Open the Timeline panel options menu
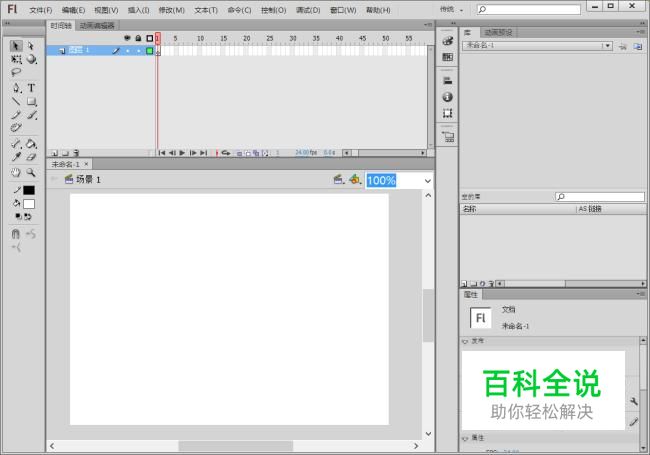This screenshot has height=455, width=650. (x=429, y=25)
